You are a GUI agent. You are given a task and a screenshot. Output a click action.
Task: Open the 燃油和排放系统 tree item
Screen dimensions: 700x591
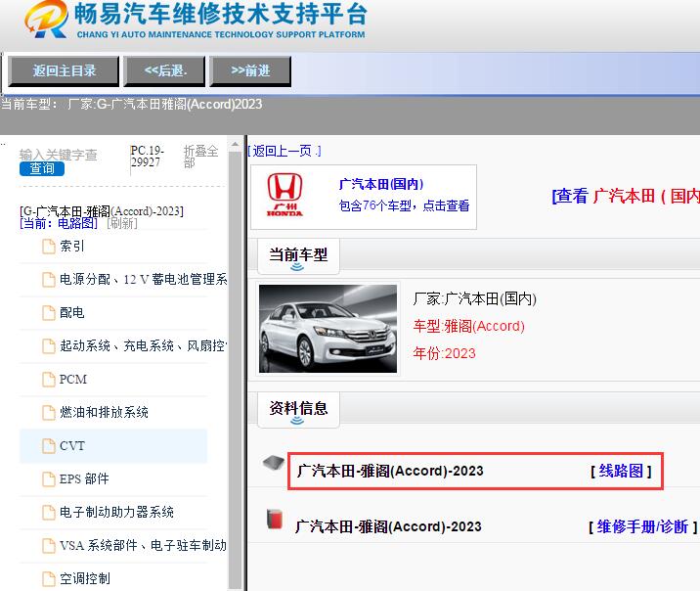click(x=104, y=413)
